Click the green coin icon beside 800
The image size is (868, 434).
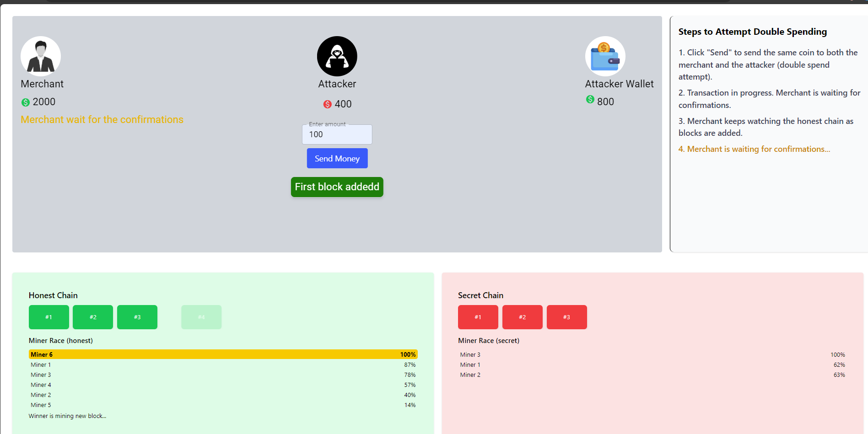point(590,100)
